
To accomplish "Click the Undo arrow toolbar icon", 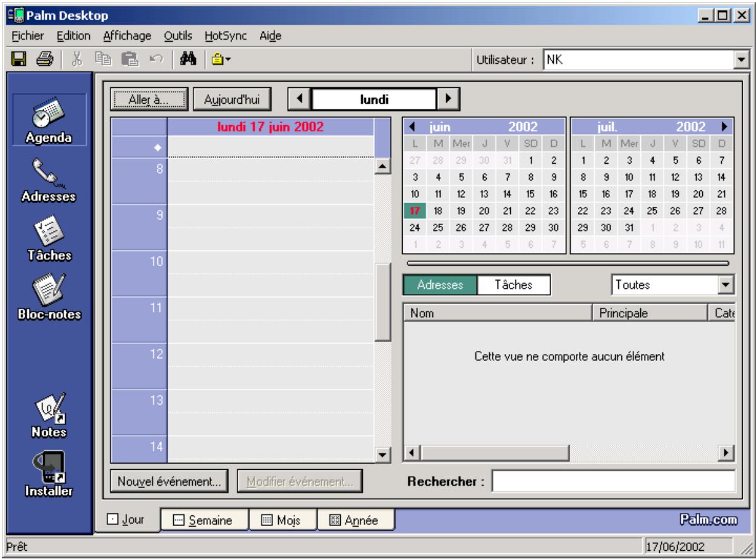I will [x=156, y=59].
